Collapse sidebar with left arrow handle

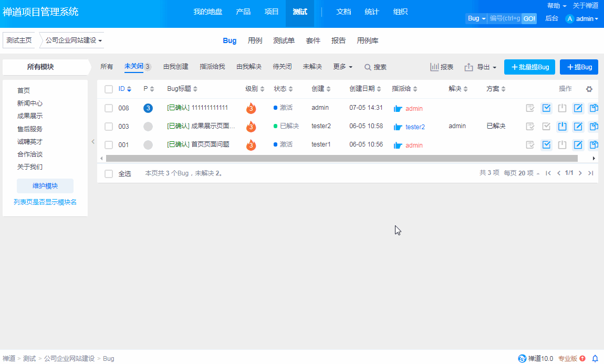[x=93, y=141]
